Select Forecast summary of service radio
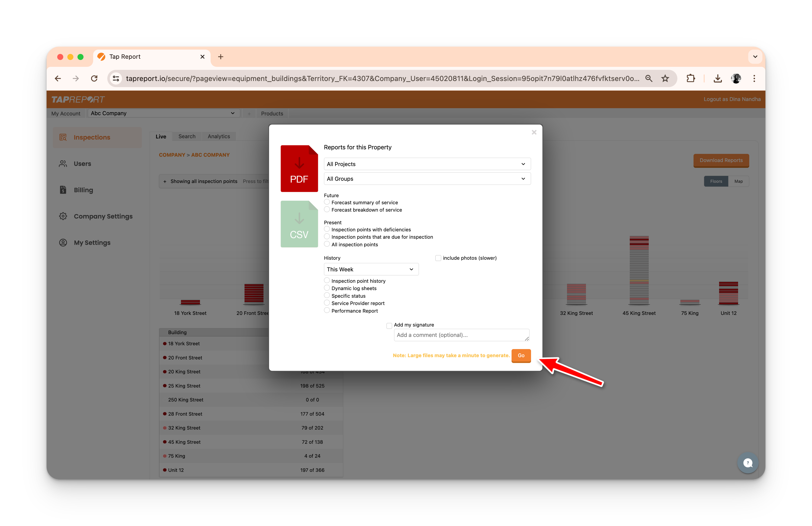The height and width of the screenshot is (526, 812). [327, 202]
